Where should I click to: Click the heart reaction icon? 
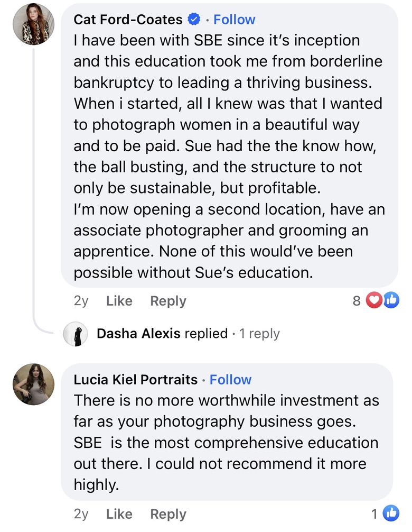click(374, 301)
